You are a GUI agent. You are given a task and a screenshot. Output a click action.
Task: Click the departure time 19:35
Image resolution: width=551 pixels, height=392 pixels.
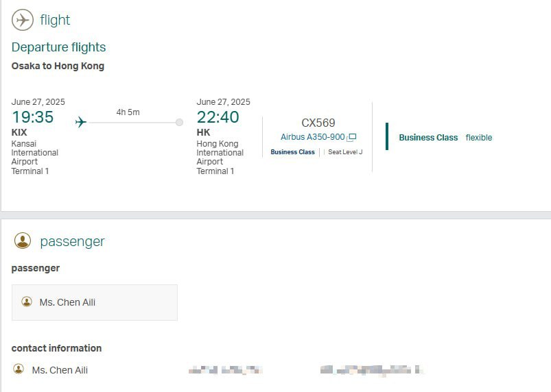(x=33, y=117)
